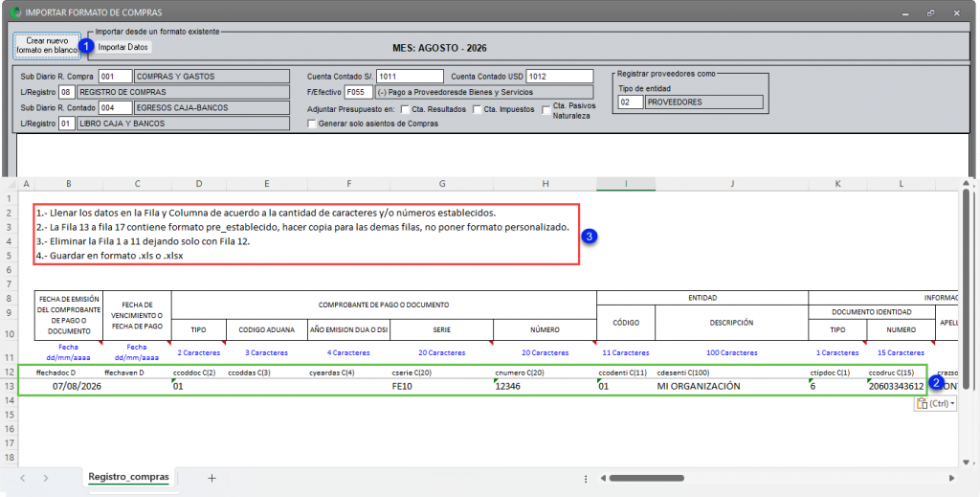The width and height of the screenshot is (980, 497).
Task: Restore down the Importar Formato window
Action: (930, 12)
